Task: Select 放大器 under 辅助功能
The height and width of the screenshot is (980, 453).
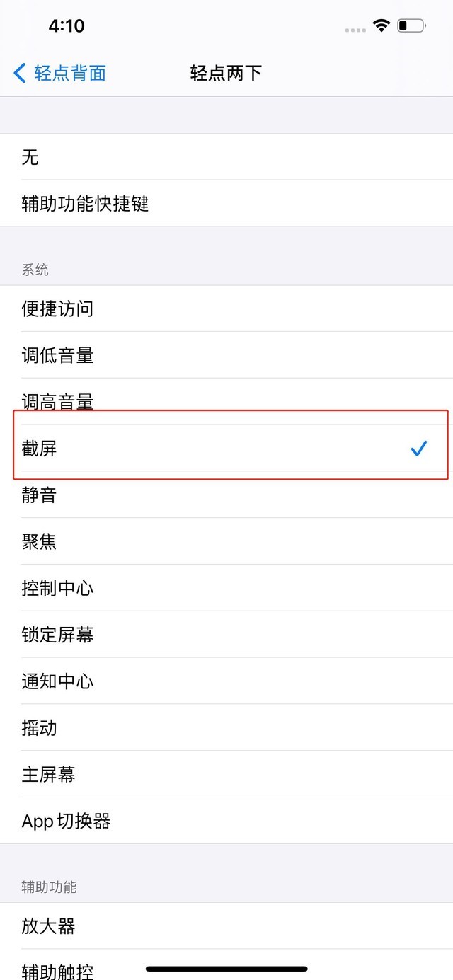Action: coord(226,926)
